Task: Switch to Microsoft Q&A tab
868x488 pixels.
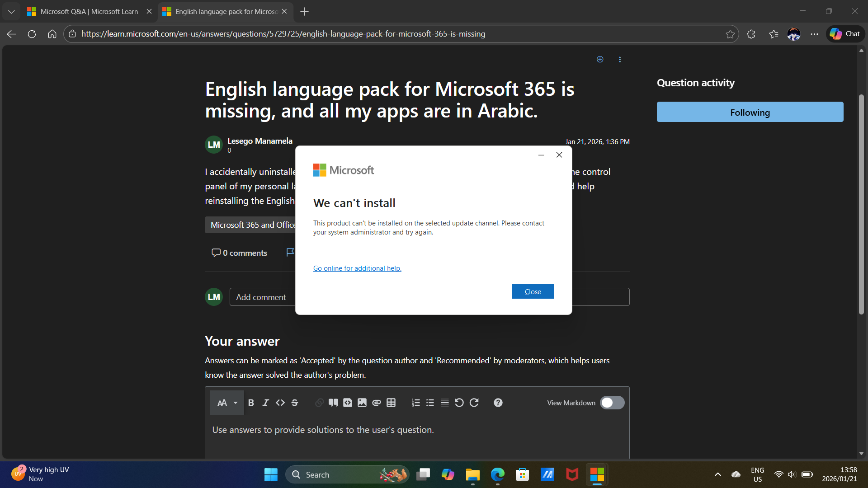Action: (89, 11)
